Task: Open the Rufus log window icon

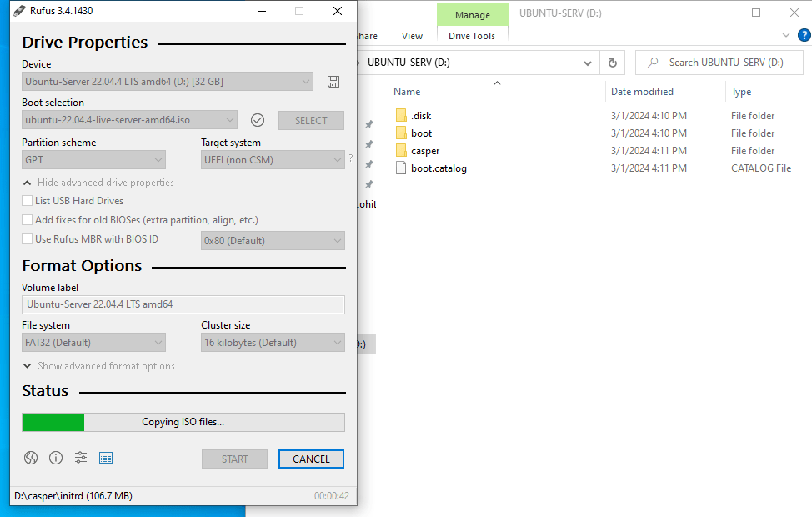Action: click(105, 458)
